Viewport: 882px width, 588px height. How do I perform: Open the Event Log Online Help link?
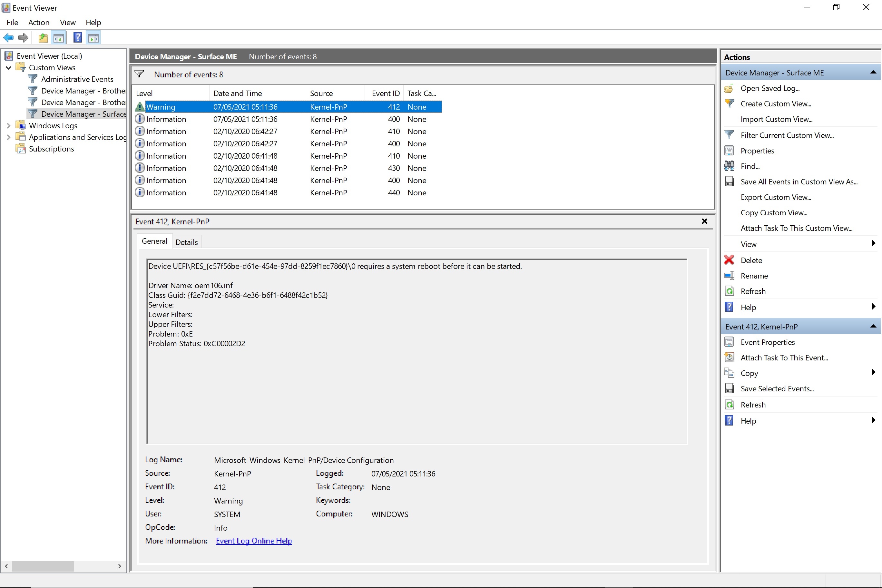click(x=254, y=541)
